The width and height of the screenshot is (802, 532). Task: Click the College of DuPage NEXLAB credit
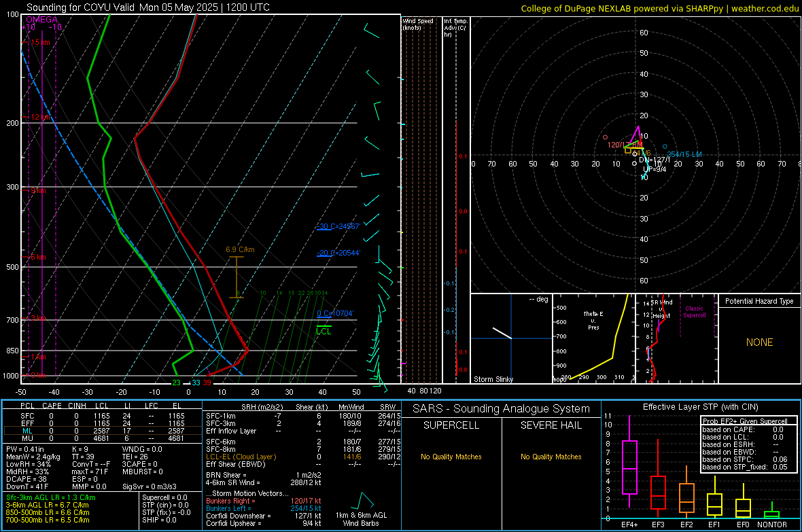660,8
